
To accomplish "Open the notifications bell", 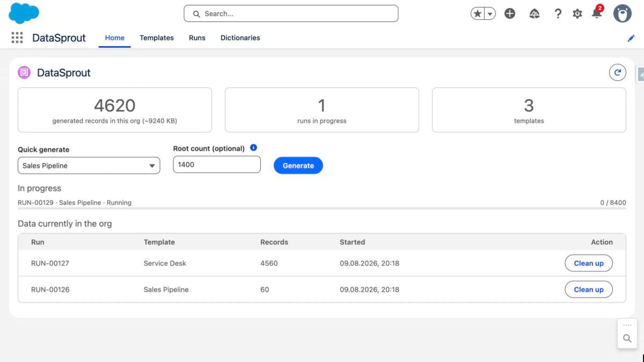I will [x=597, y=13].
